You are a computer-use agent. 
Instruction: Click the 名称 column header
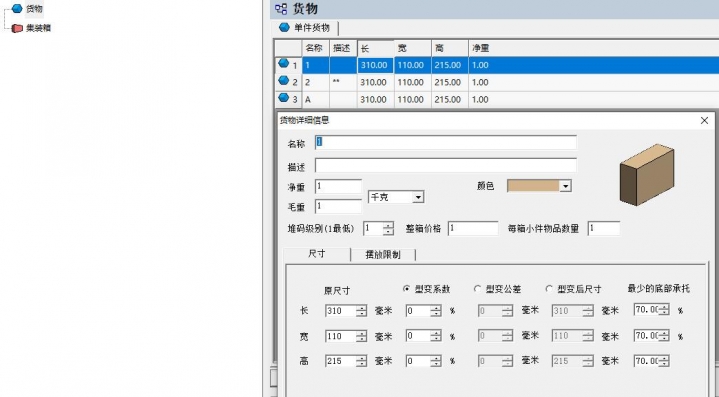tap(315, 48)
